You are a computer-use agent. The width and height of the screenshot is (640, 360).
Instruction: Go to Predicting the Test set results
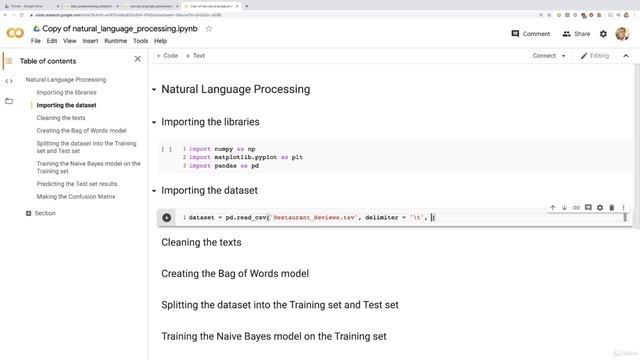click(77, 184)
